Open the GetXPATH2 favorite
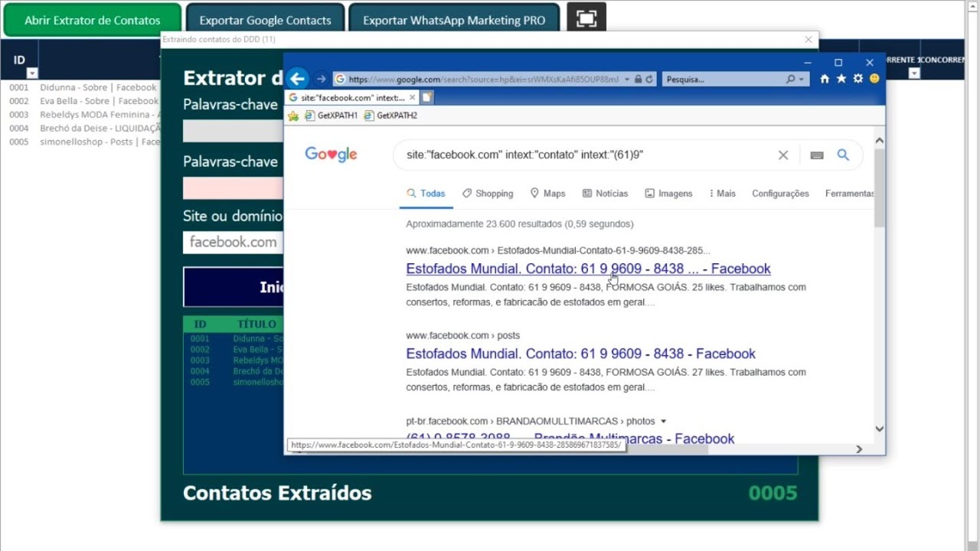Viewport: 980px width, 551px height. pos(390,116)
